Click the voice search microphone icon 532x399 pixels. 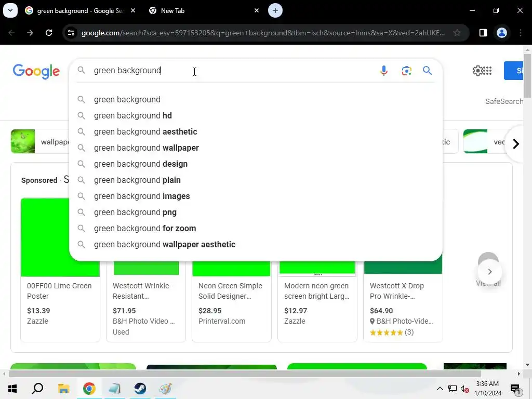tap(384, 71)
